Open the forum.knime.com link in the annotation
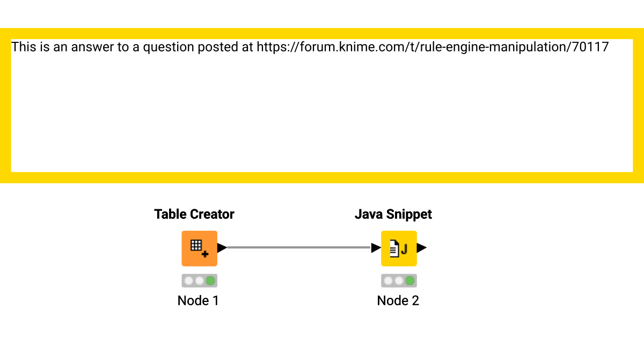 click(434, 47)
